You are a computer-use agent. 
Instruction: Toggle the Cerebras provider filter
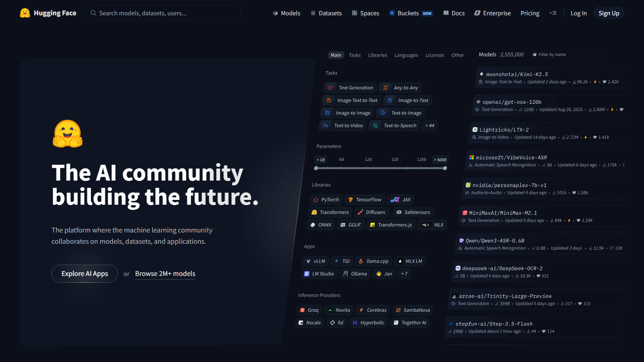[373, 310]
